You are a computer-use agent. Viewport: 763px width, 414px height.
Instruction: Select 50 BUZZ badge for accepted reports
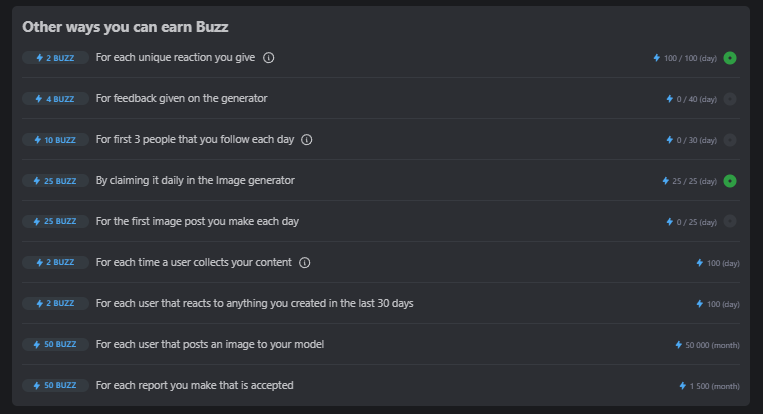click(55, 385)
